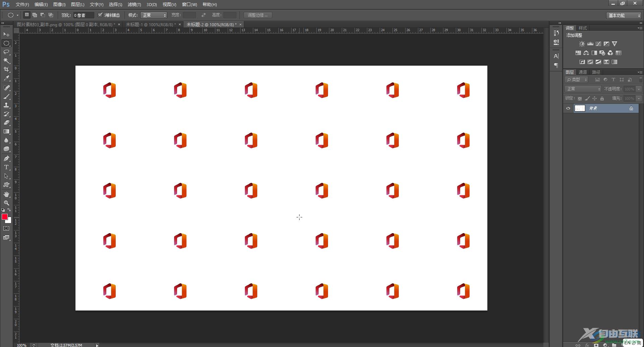Select the Lasso tool

coord(6,52)
